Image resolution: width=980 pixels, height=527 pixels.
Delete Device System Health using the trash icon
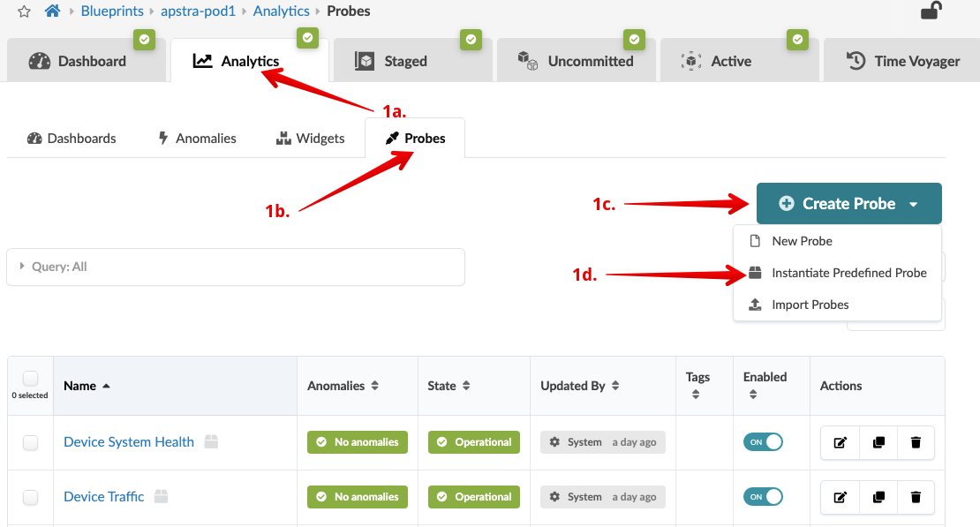916,442
